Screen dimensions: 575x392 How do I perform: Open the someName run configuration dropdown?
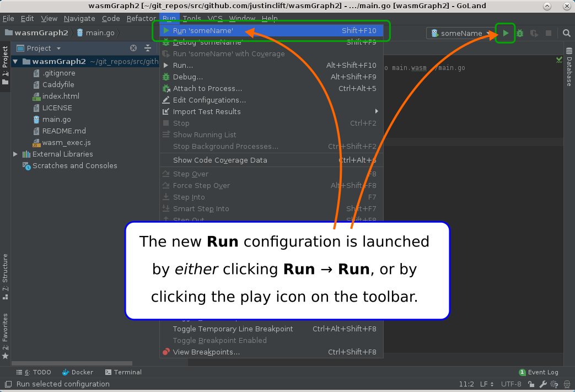[x=461, y=34]
